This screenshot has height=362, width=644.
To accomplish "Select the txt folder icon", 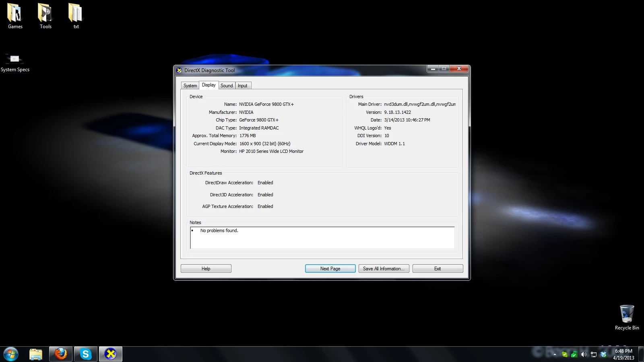I will point(76,16).
